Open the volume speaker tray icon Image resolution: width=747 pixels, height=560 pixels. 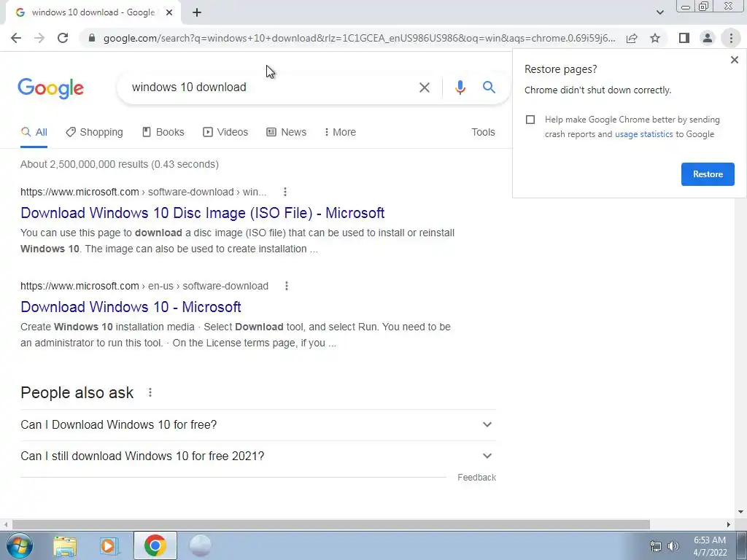point(673,546)
